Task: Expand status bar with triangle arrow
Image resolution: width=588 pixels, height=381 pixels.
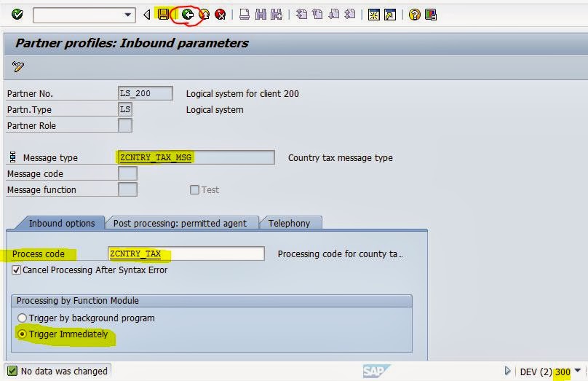Action: click(507, 372)
